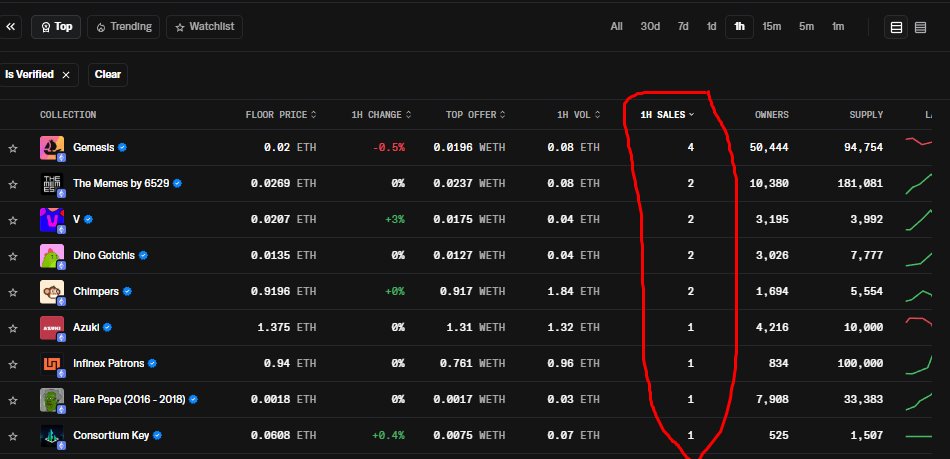Open the Infinex Patrons orange logo

tap(52, 364)
